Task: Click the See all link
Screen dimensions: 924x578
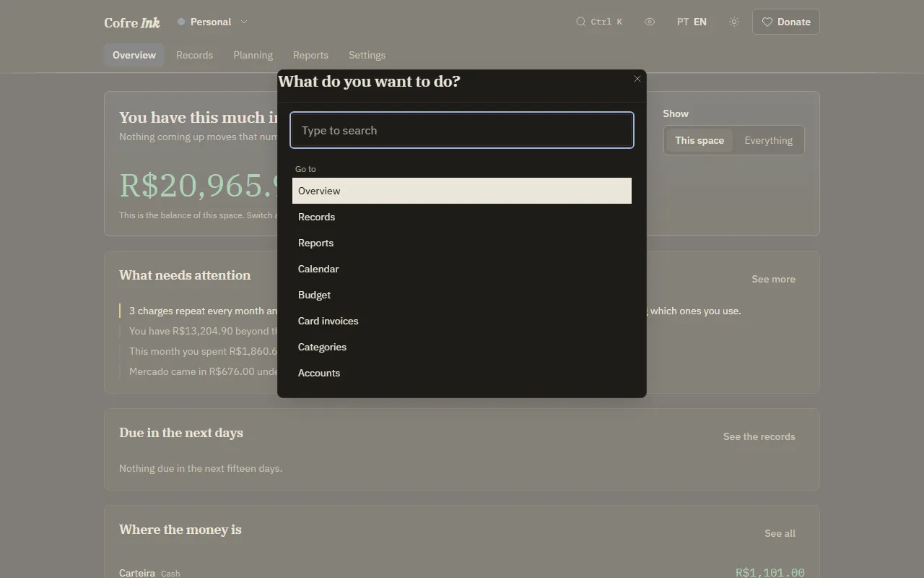Action: [780, 533]
